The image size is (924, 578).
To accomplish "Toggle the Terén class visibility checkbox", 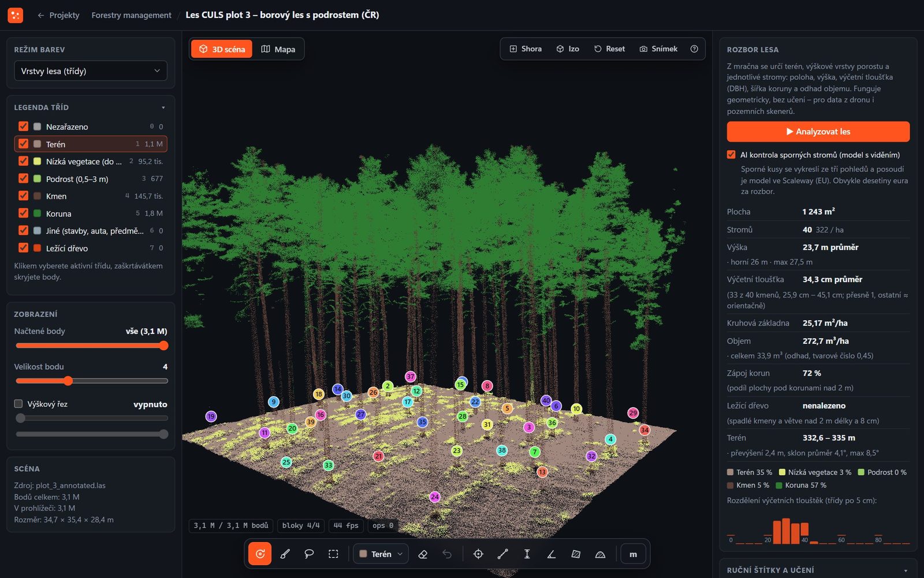I will tap(23, 143).
